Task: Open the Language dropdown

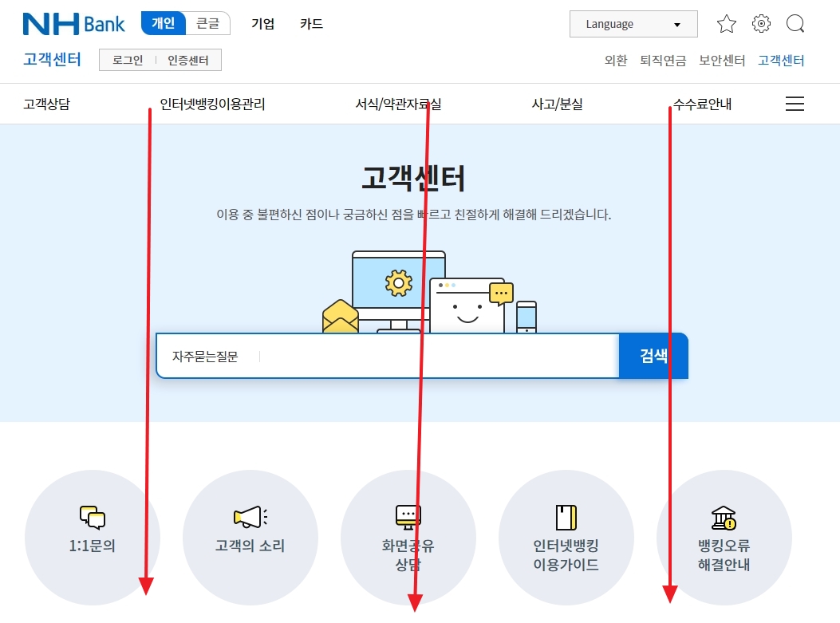Action: (633, 24)
